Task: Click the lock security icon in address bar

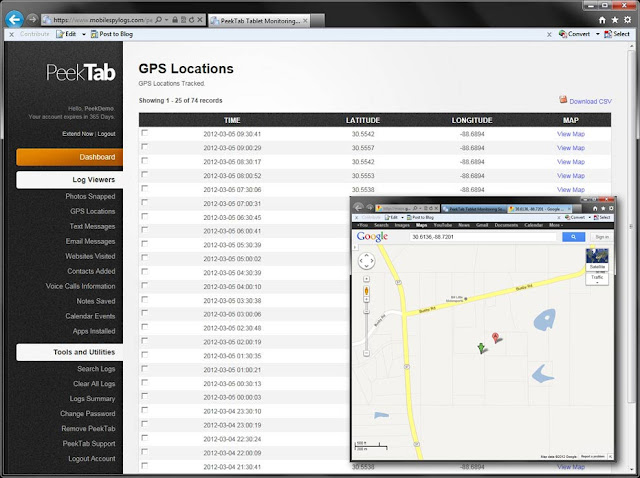Action: (175, 20)
